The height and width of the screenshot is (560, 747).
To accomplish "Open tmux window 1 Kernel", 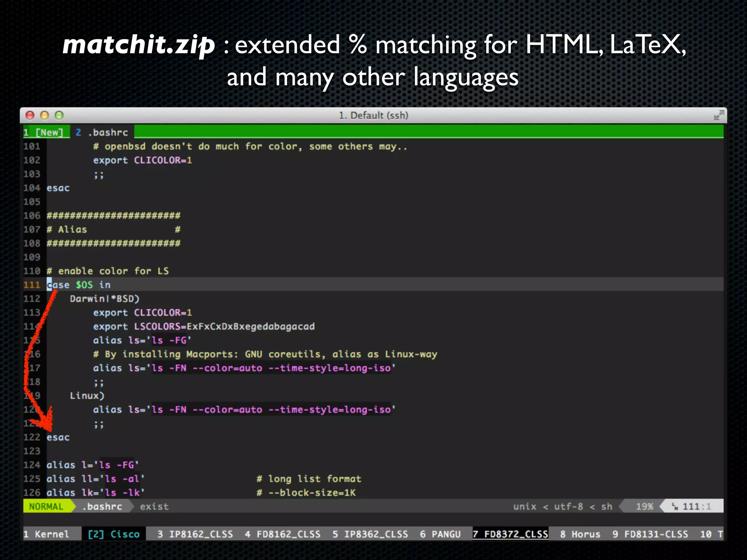I will tap(47, 534).
